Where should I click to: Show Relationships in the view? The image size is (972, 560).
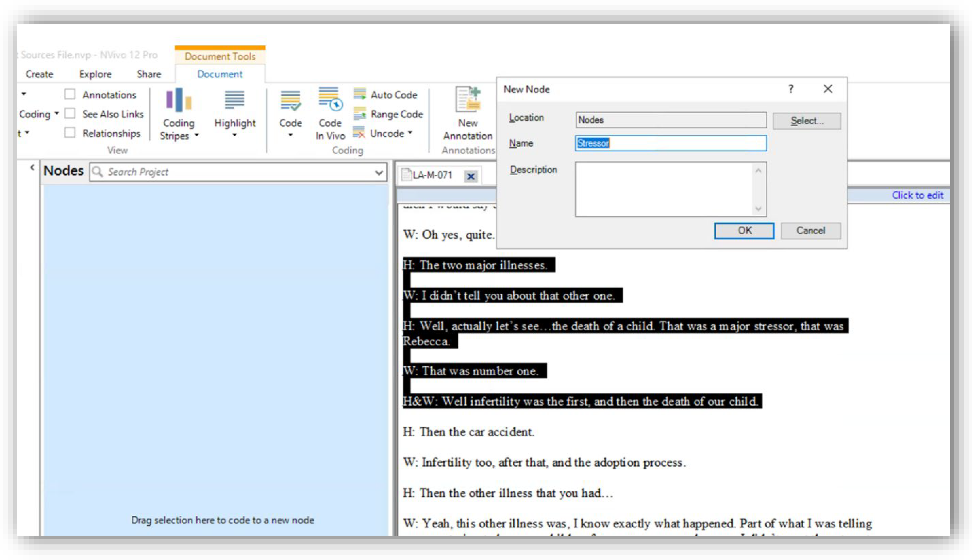[70, 133]
